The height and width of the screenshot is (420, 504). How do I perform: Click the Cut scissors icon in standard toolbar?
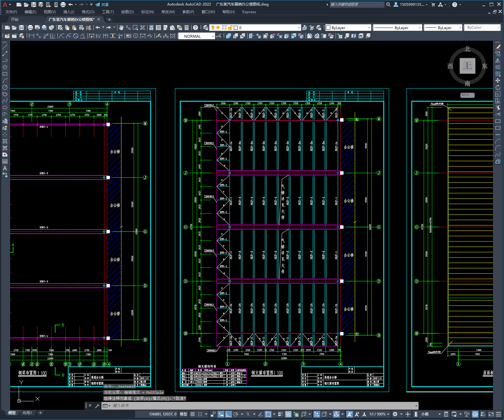point(60,28)
